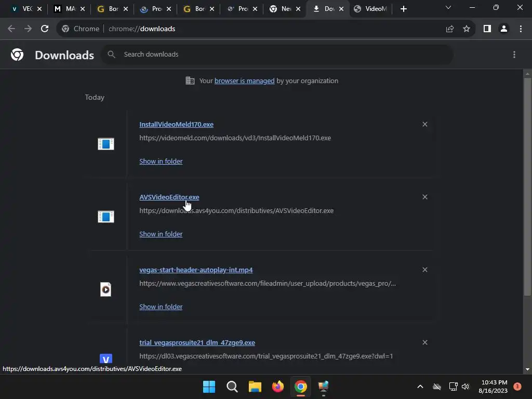Switch to the VideoM tab
The height and width of the screenshot is (399, 532).
pyautogui.click(x=371, y=9)
